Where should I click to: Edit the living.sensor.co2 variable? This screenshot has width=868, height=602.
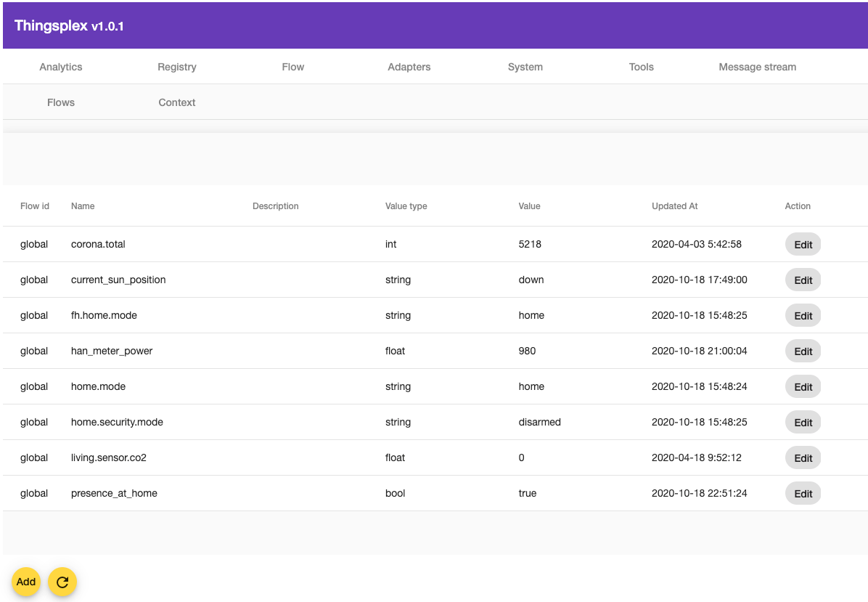pyautogui.click(x=803, y=457)
